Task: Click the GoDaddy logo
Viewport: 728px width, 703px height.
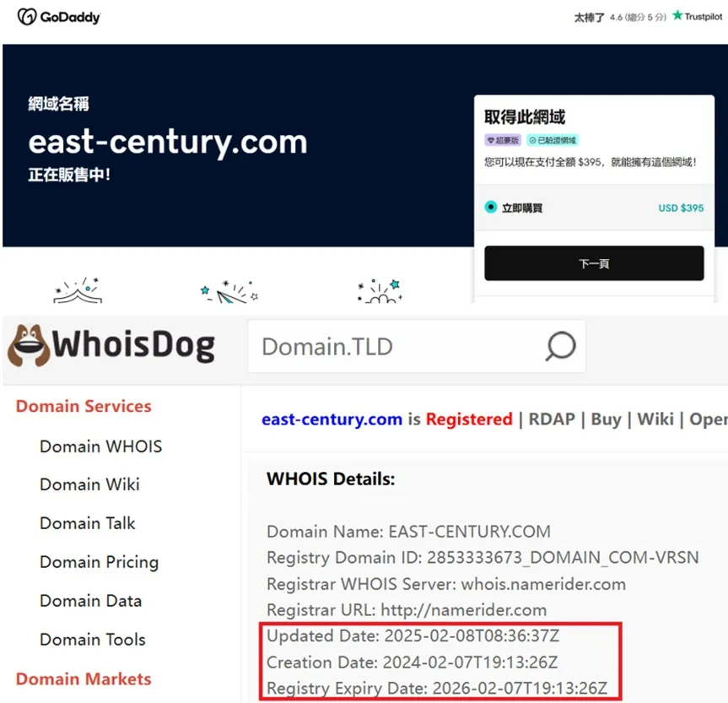Action: (x=58, y=17)
